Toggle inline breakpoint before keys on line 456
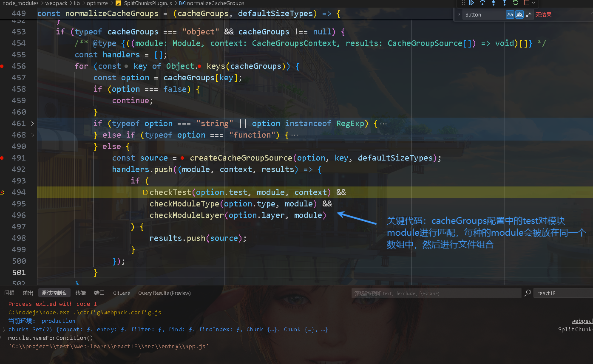 pos(199,66)
